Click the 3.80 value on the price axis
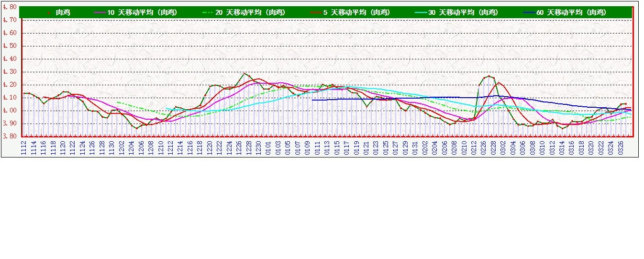Image resolution: width=644 pixels, height=259 pixels. (10, 136)
